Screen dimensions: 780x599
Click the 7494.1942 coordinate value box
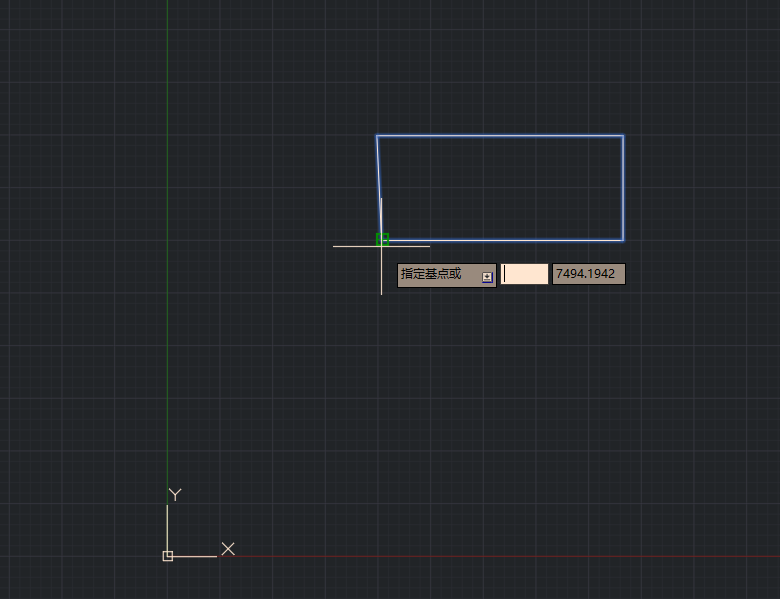click(x=589, y=274)
